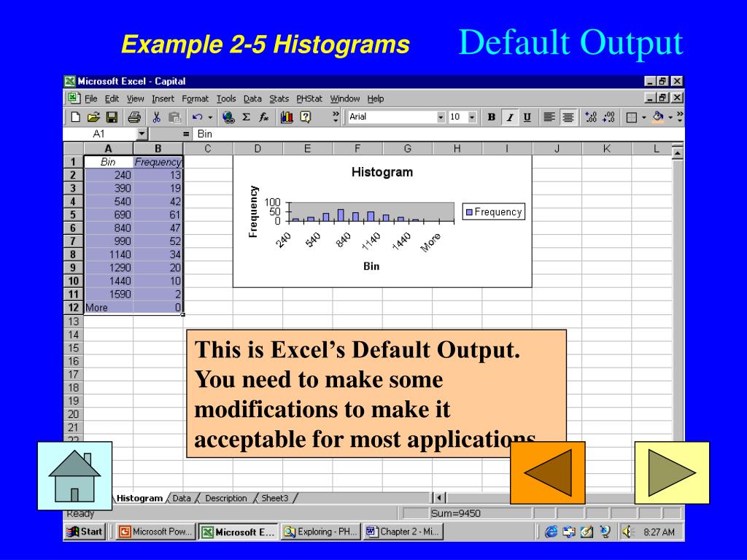Click the Insert Hyperlink globe icon
The image size is (747, 560).
[x=228, y=117]
